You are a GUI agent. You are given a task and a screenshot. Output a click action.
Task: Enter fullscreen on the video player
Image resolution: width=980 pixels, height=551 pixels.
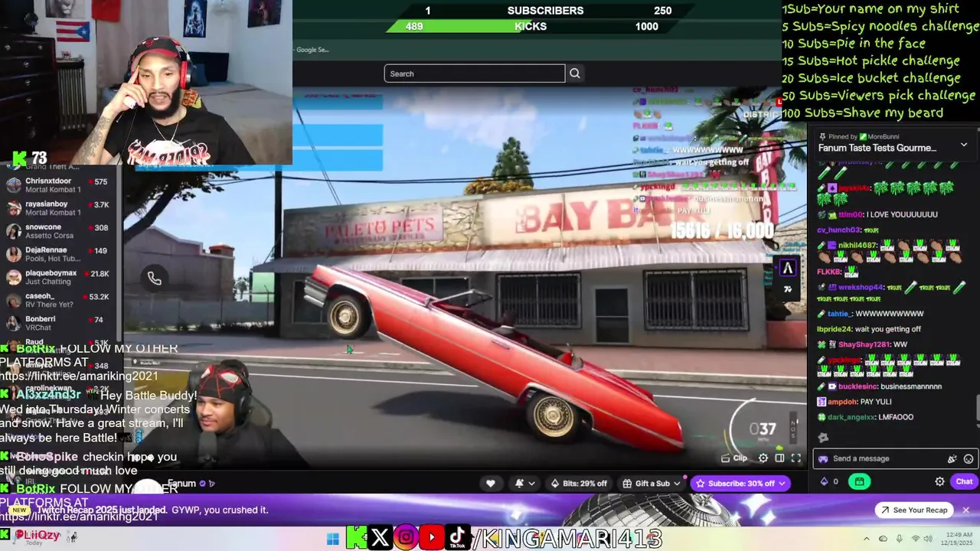click(795, 458)
